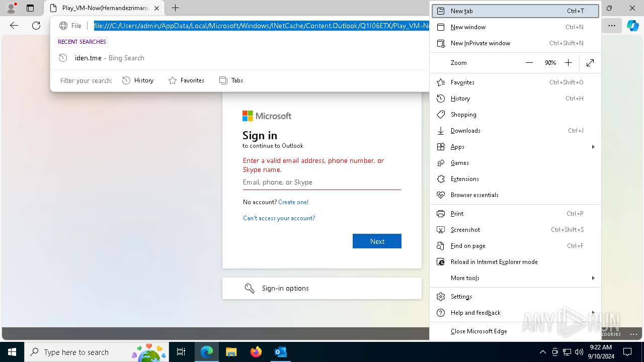The image size is (644, 362).
Task: Filter search by Favorites
Action: point(186,80)
